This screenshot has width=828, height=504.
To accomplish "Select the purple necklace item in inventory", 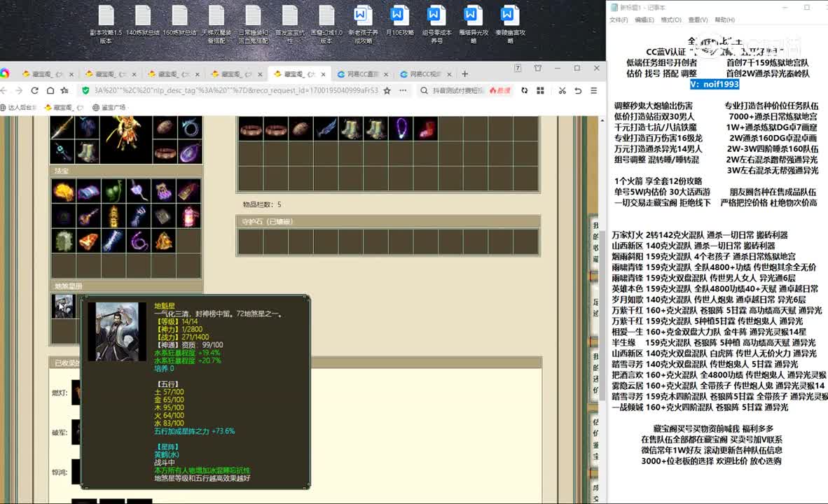I will [x=401, y=128].
